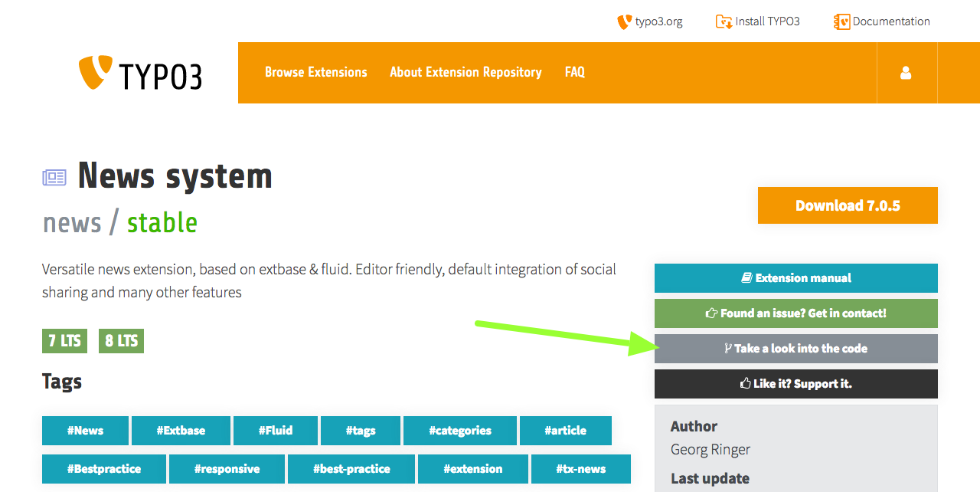
Task: Click the Versatile news extension description text
Action: click(329, 281)
